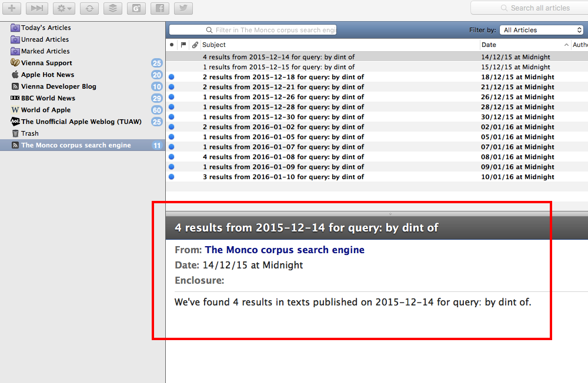Open The Monco corpus search engine link
The image size is (588, 383).
coord(285,250)
